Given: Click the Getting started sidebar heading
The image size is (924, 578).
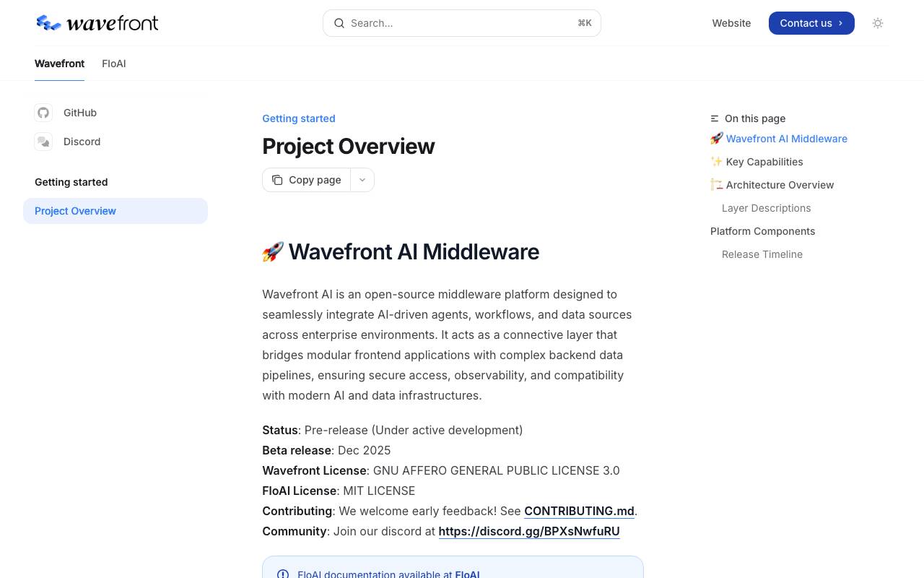Looking at the screenshot, I should coord(71,182).
